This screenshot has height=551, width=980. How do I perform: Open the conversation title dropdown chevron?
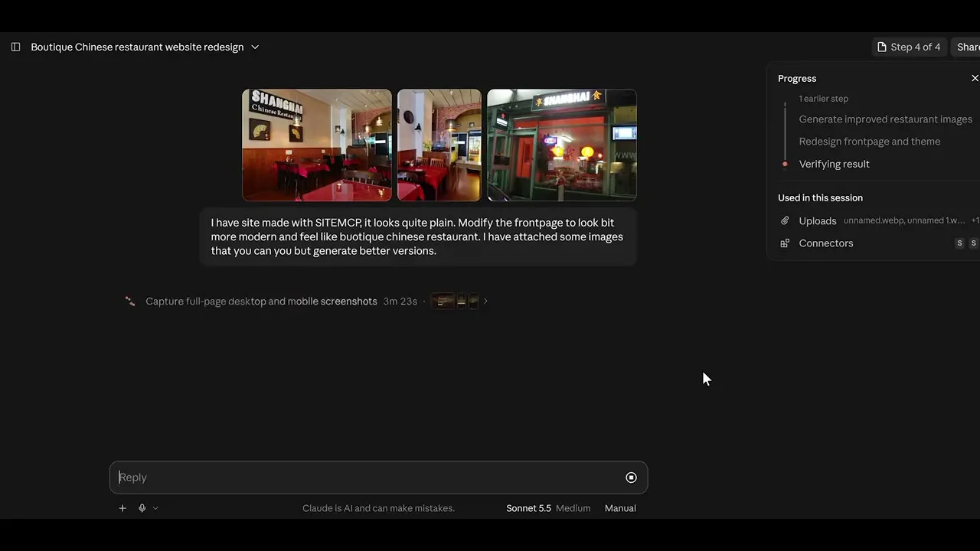point(255,47)
